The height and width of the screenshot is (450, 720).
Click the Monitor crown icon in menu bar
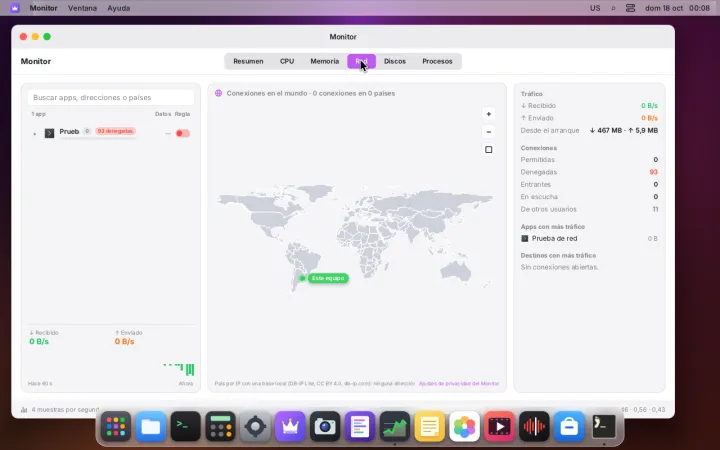(15, 8)
